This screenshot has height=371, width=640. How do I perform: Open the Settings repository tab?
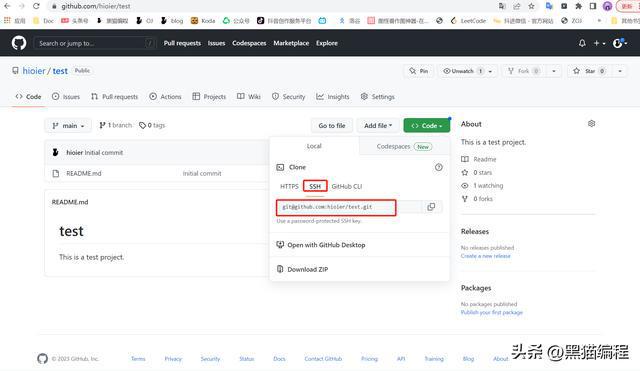pos(378,97)
